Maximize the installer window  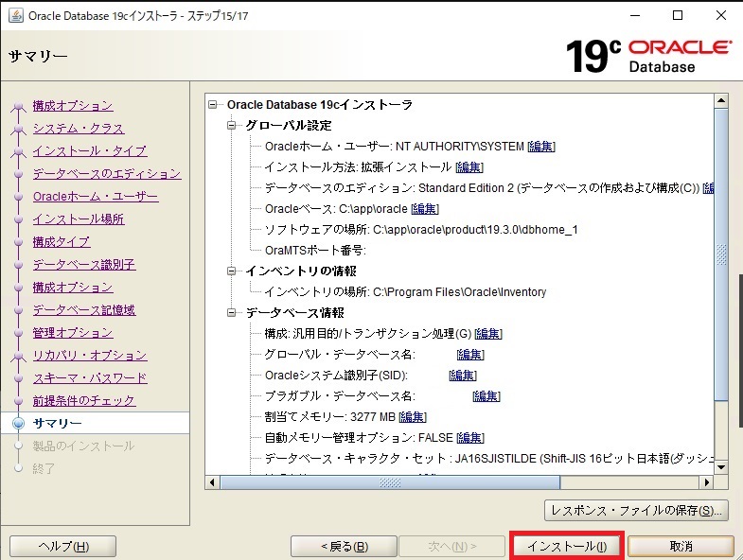678,15
